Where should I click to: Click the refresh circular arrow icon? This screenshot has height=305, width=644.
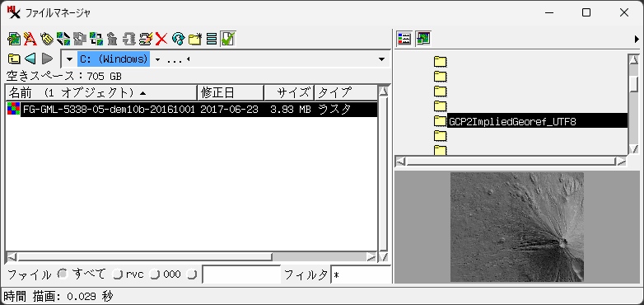[178, 39]
